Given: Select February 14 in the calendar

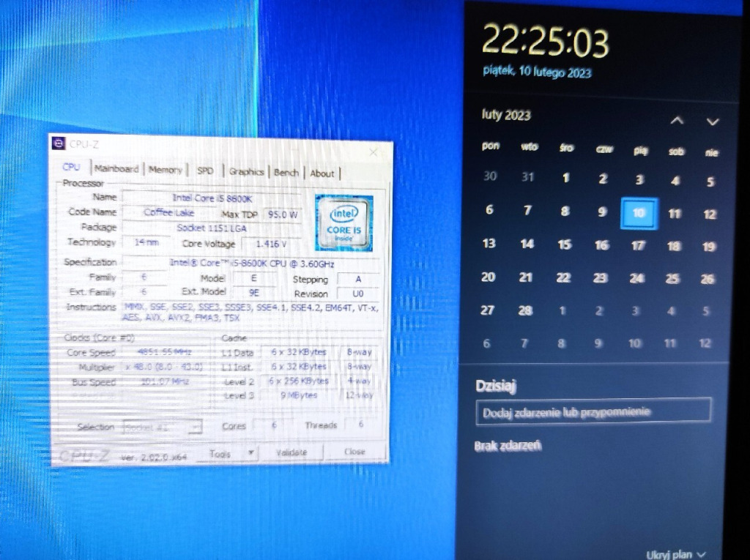Looking at the screenshot, I should click(x=527, y=244).
